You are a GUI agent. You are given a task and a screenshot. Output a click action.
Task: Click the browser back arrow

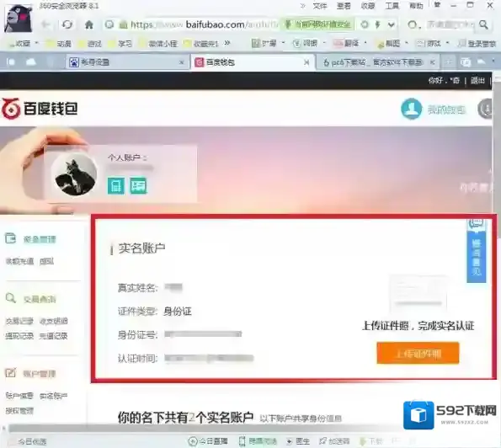tap(46, 24)
